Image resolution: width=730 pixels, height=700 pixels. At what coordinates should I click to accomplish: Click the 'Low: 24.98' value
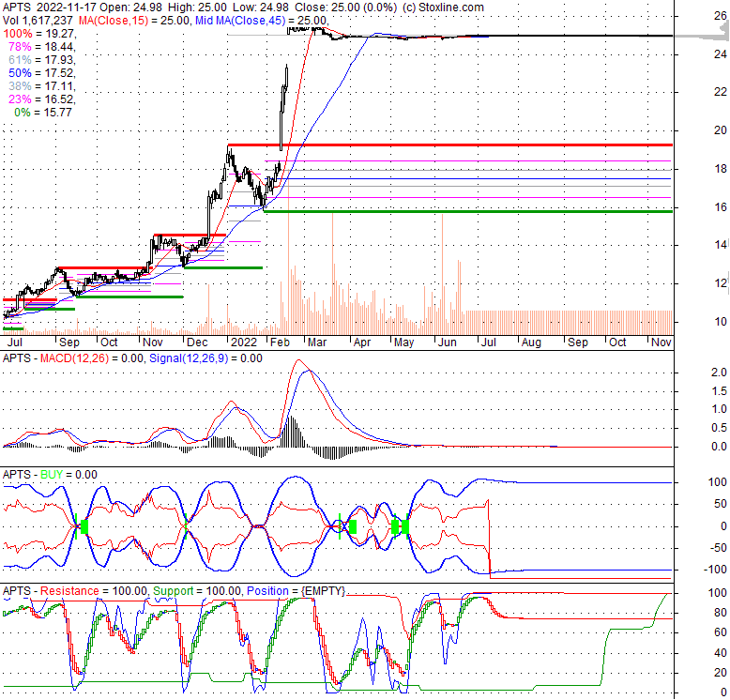point(261,8)
